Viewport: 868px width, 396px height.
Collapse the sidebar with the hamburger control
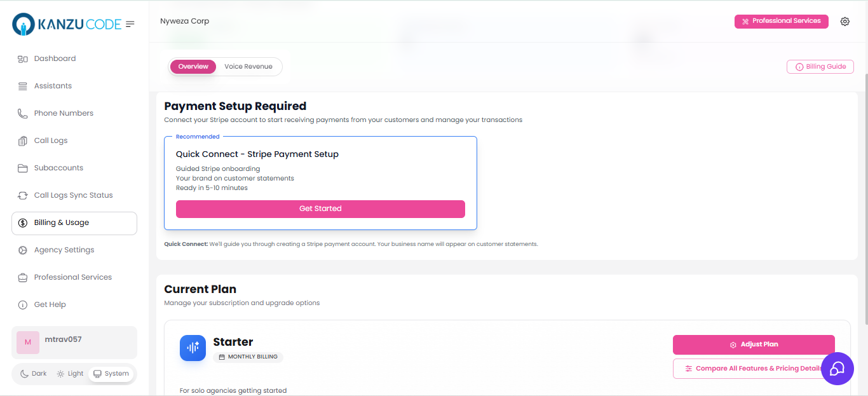click(130, 24)
